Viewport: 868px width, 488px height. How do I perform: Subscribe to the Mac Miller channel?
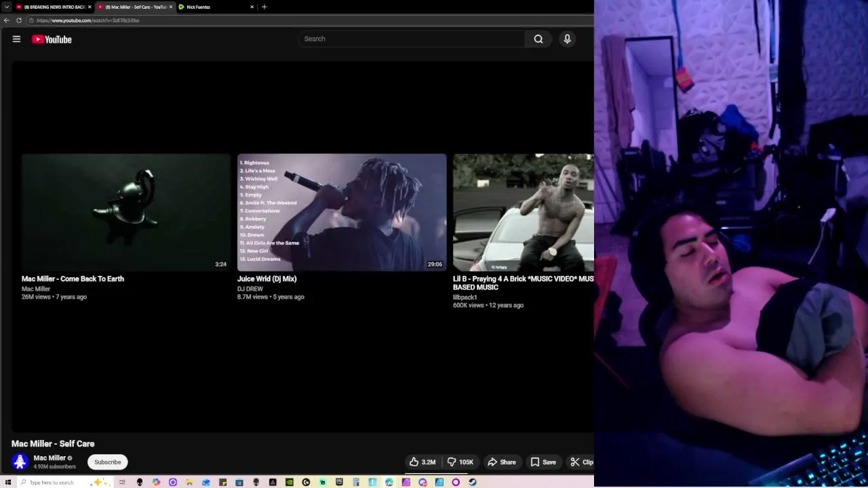pyautogui.click(x=108, y=462)
